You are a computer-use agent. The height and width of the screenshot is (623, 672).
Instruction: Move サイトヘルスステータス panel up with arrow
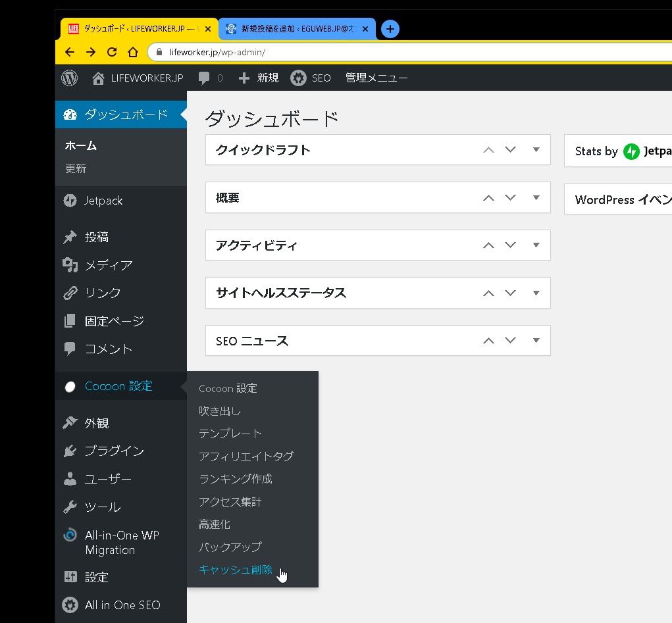(488, 293)
